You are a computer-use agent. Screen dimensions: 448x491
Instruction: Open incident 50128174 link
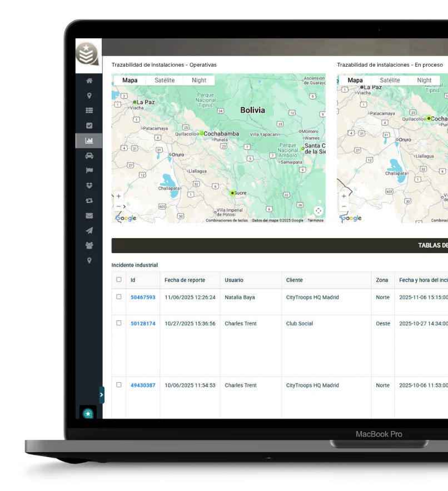pos(143,323)
